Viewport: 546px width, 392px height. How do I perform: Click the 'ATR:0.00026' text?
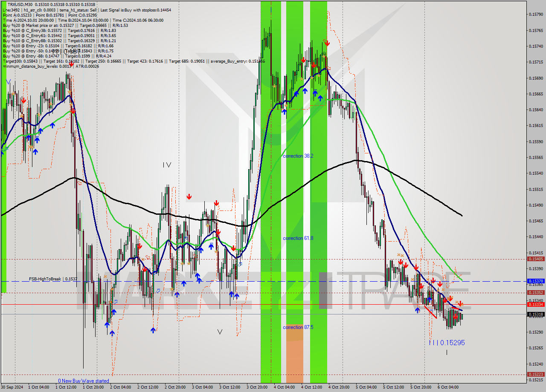[x=87, y=66]
